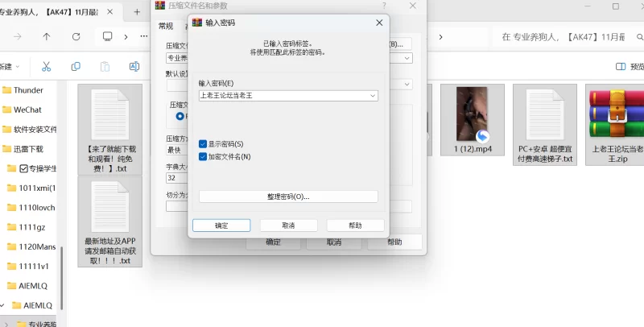Select the archive format radio button behind dialog

point(180,116)
